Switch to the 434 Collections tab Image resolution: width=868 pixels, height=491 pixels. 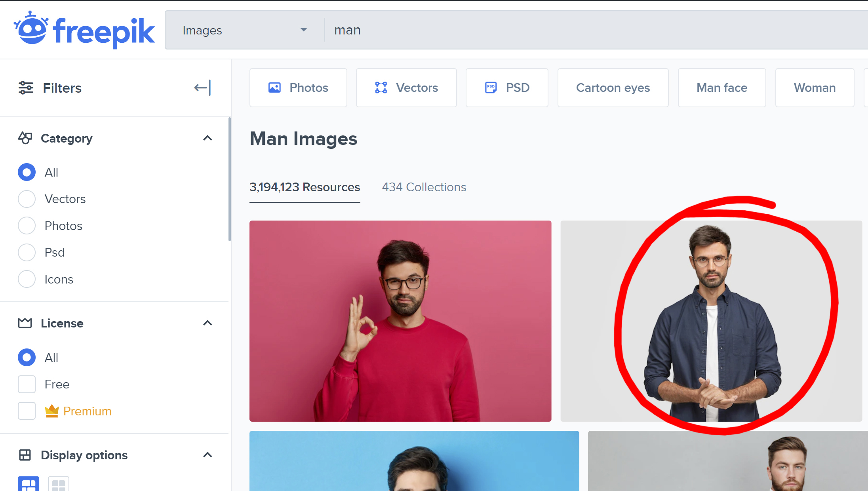424,187
